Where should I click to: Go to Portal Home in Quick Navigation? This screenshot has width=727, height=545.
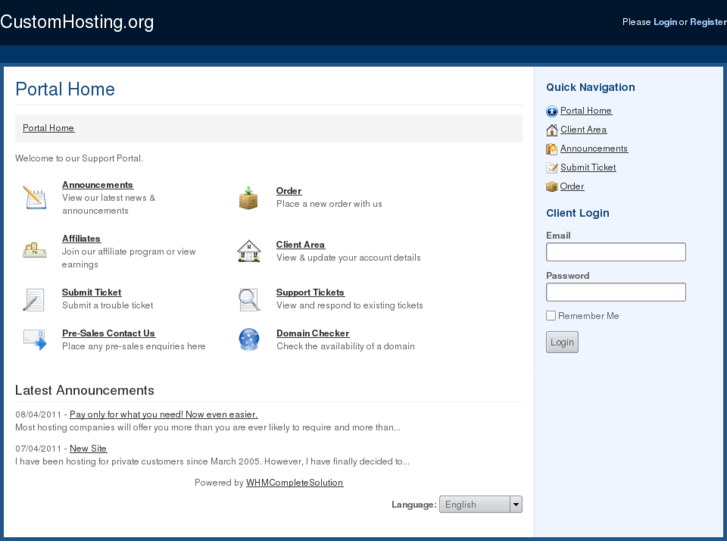[x=586, y=110]
